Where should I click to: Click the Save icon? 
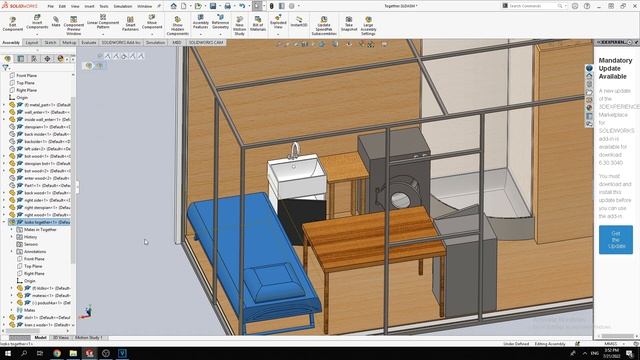213,6
